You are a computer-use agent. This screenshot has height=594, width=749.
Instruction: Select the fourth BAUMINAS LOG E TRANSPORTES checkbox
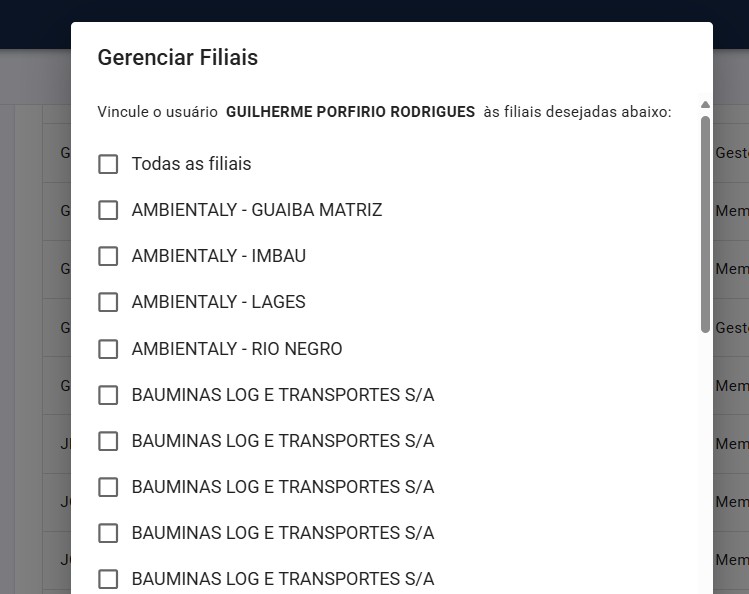tap(108, 533)
